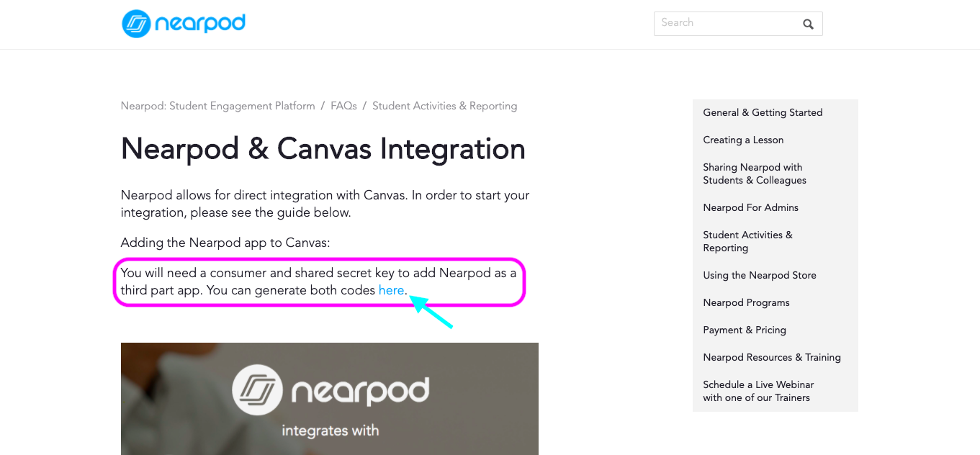This screenshot has width=980, height=455.
Task: Click the Nearpod integration banner image
Action: [329, 399]
